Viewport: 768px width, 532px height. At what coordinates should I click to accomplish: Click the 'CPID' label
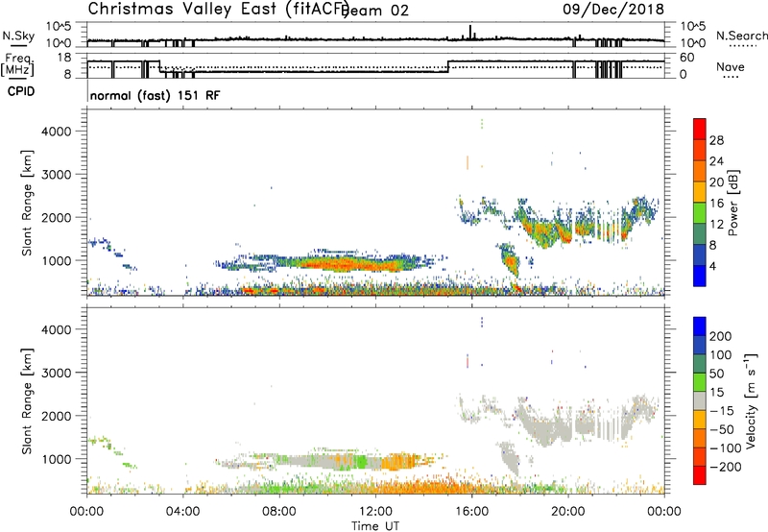[x=20, y=91]
